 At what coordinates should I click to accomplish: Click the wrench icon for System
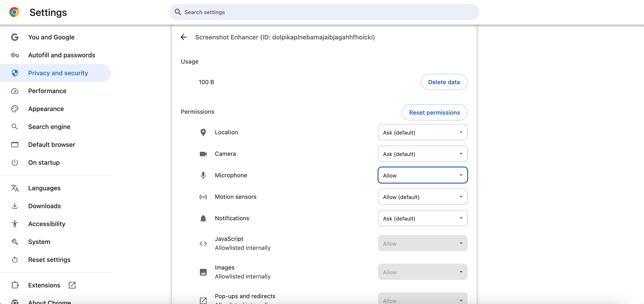click(x=15, y=242)
